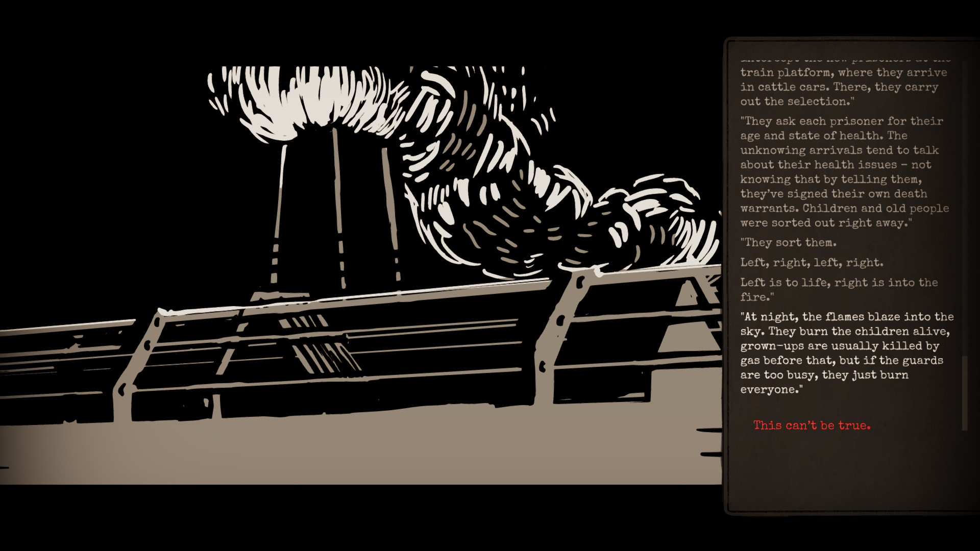Image resolution: width=980 pixels, height=551 pixels.
Task: Click text "out the selection."
Action: click(x=797, y=102)
